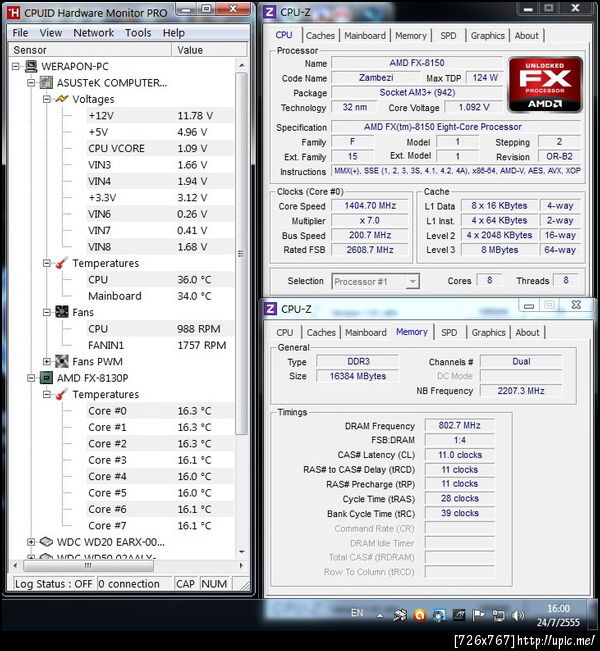Collapse the WERAPON-PC tree node
This screenshot has width=600, height=651.
point(16,66)
